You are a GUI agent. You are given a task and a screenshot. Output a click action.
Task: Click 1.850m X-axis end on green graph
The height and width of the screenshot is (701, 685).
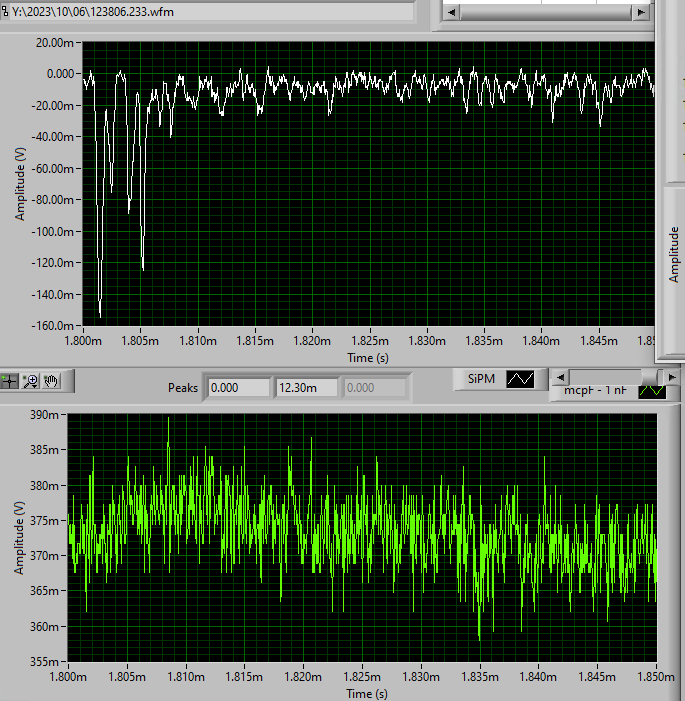click(656, 677)
